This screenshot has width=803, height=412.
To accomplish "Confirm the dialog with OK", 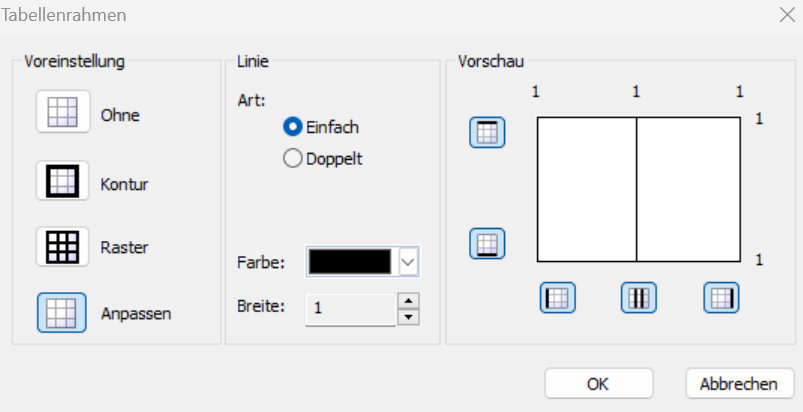I will (x=598, y=383).
